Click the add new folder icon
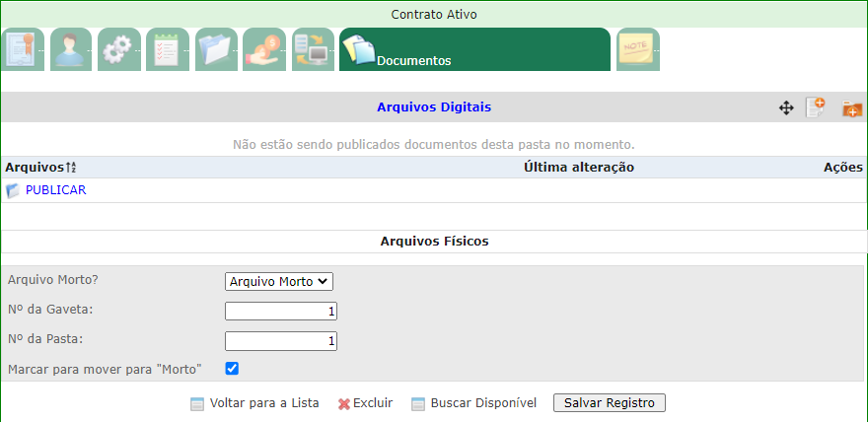 tap(851, 108)
